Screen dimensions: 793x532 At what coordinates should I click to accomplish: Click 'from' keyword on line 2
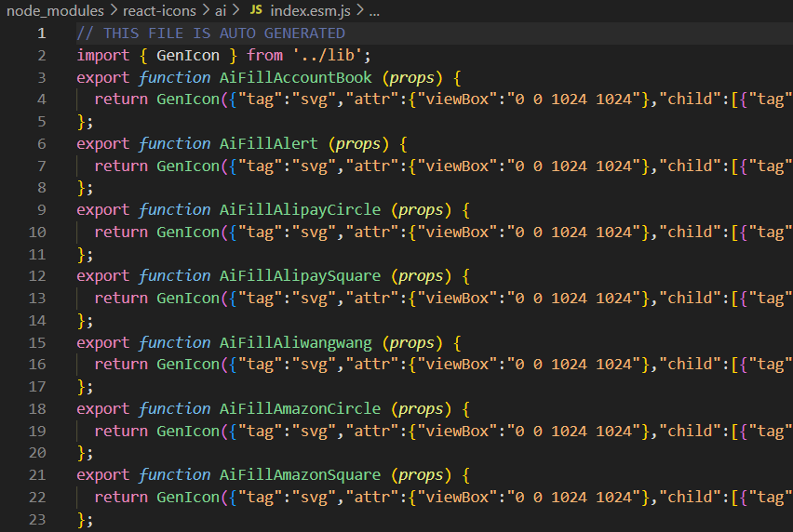click(x=264, y=55)
